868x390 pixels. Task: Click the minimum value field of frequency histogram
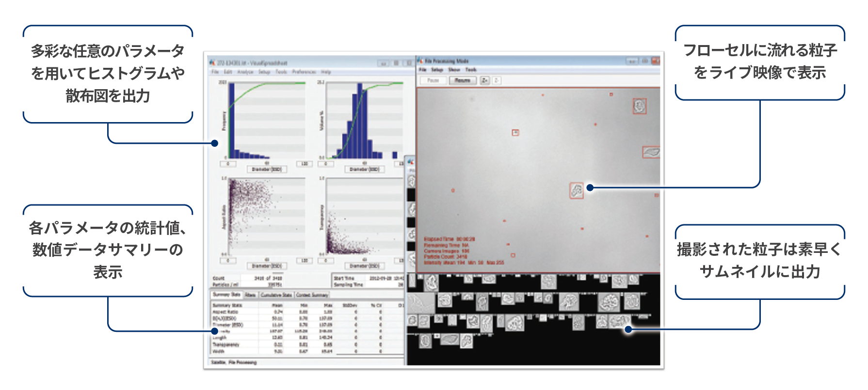(x=228, y=164)
